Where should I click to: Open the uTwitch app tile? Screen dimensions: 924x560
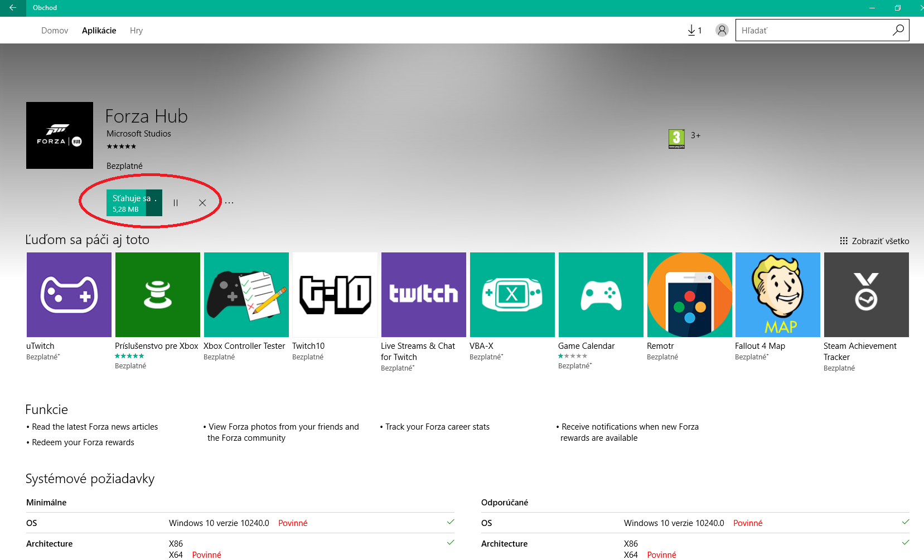[69, 295]
